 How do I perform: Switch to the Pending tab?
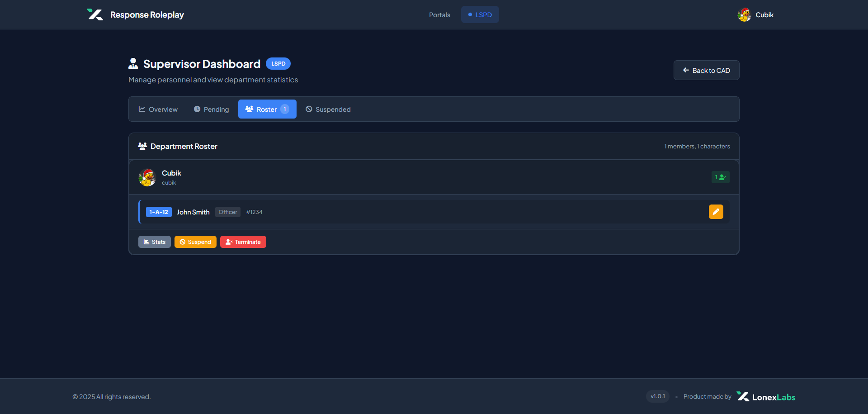pyautogui.click(x=211, y=109)
